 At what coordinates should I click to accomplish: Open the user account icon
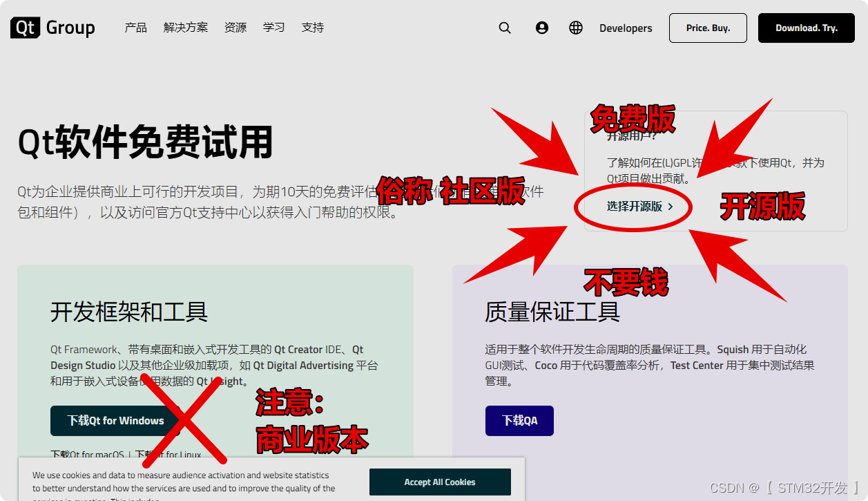(542, 28)
